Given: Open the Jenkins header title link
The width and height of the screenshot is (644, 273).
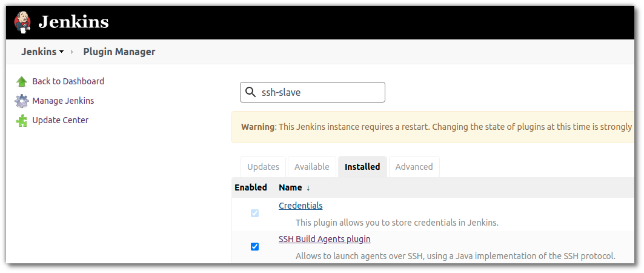Looking at the screenshot, I should click(x=73, y=22).
